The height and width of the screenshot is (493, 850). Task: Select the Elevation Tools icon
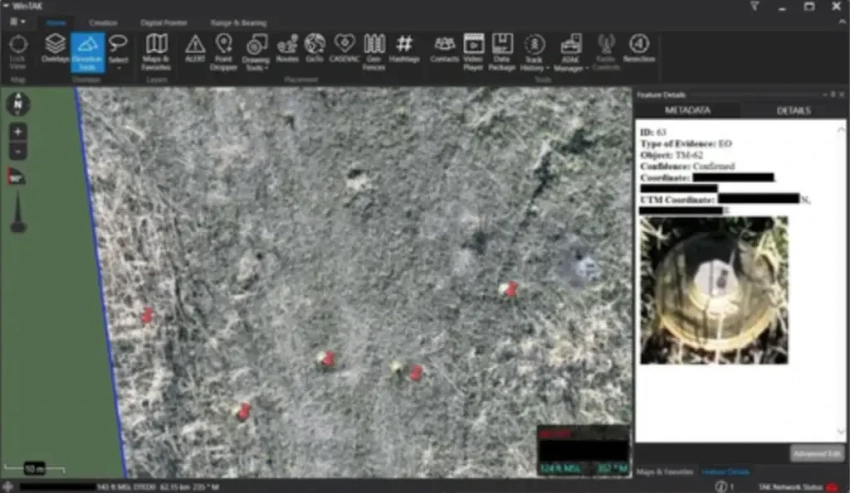coord(87,49)
